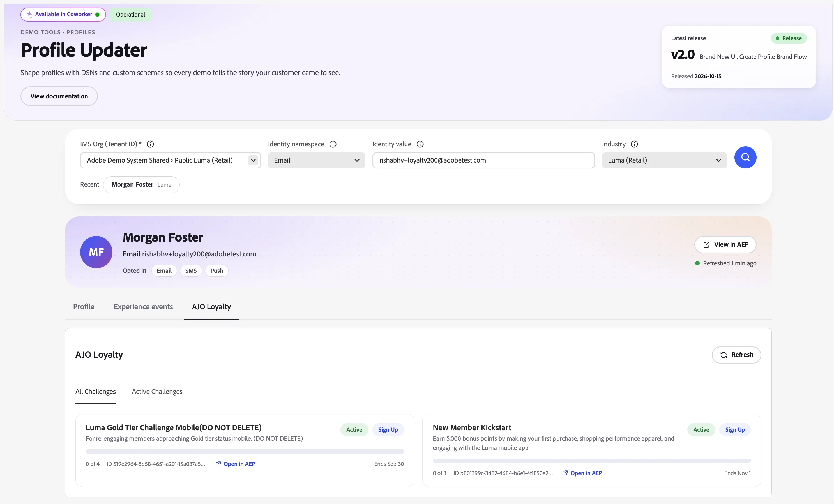The image size is (834, 504).
Task: Switch to the Experience events tab
Action: 143,306
